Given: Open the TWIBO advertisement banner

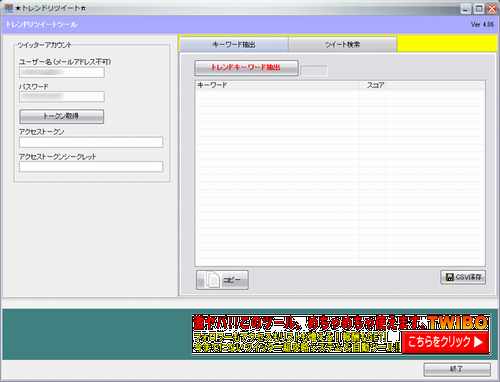Looking at the screenshot, I should tap(341, 334).
